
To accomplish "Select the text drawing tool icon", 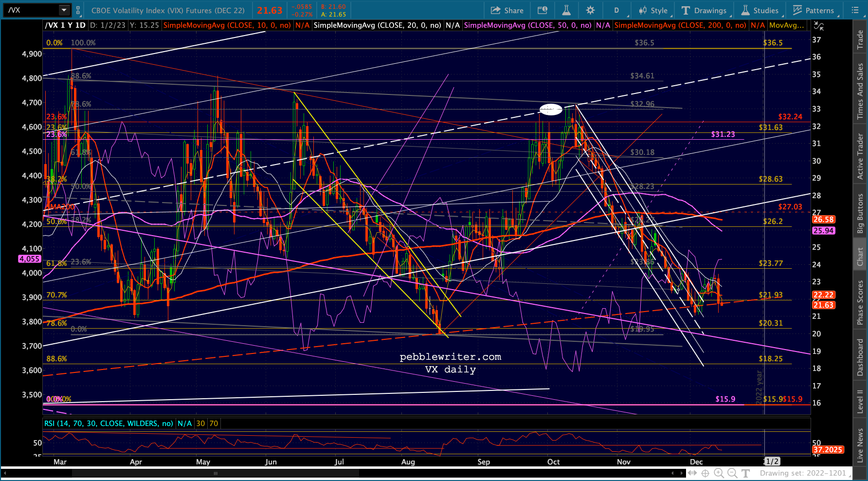I will click(x=746, y=473).
